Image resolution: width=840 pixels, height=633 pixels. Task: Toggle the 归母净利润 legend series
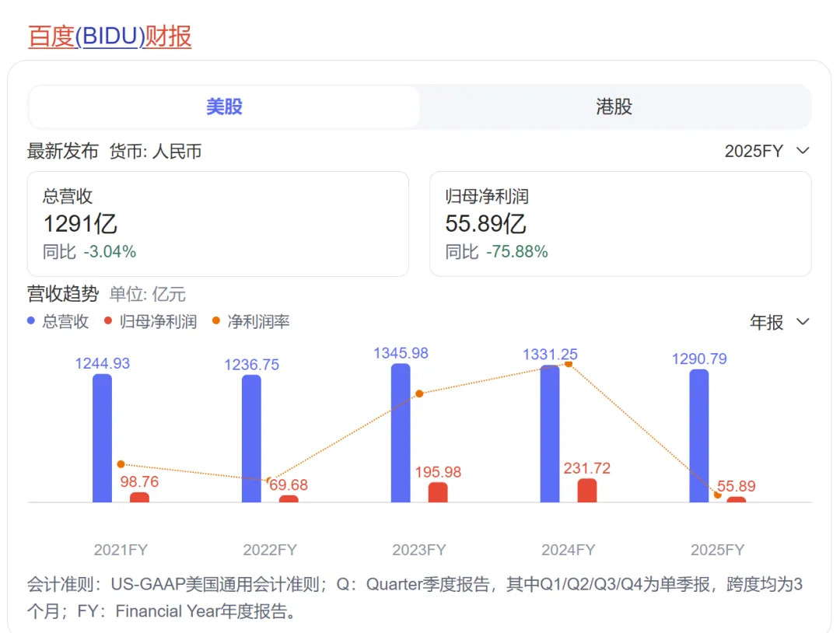click(x=151, y=321)
